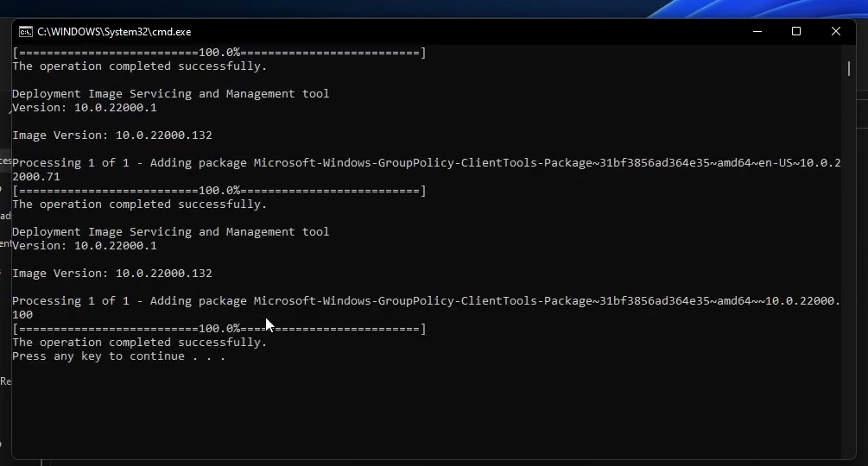
Task: Click the "Press any key to continue" prompt
Action: pyautogui.click(x=118, y=356)
